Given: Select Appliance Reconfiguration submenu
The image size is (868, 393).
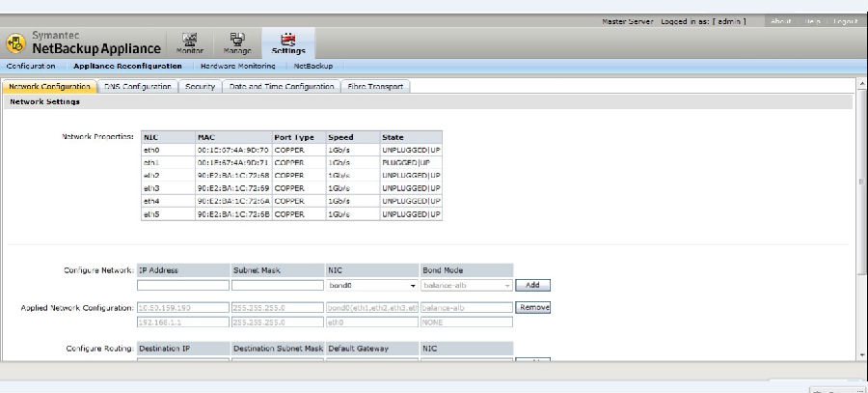Looking at the screenshot, I should (127, 66).
